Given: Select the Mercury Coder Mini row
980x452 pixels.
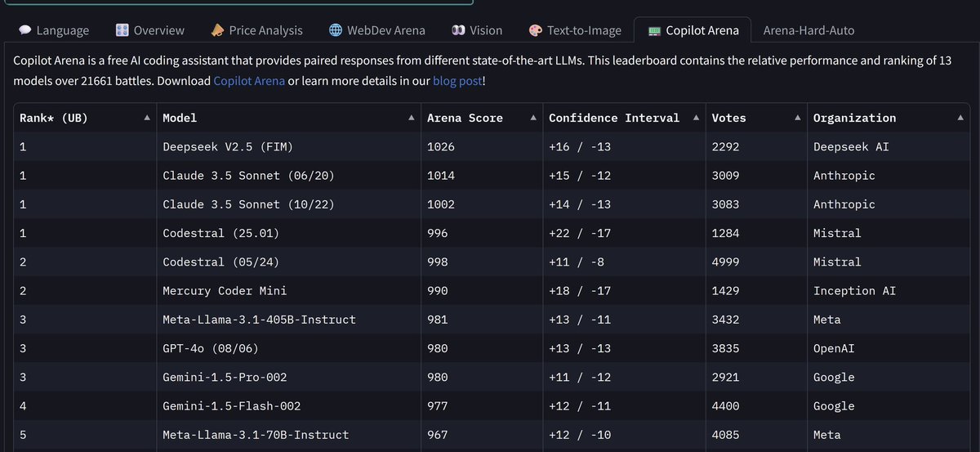Looking at the screenshot, I should [492, 291].
